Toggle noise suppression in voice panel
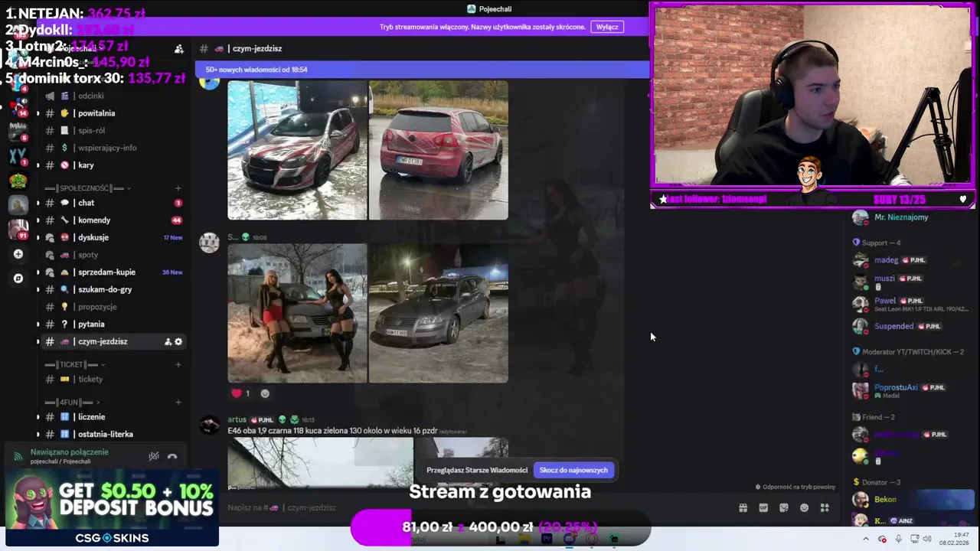Viewport: 980px width, 551px height. tap(154, 457)
